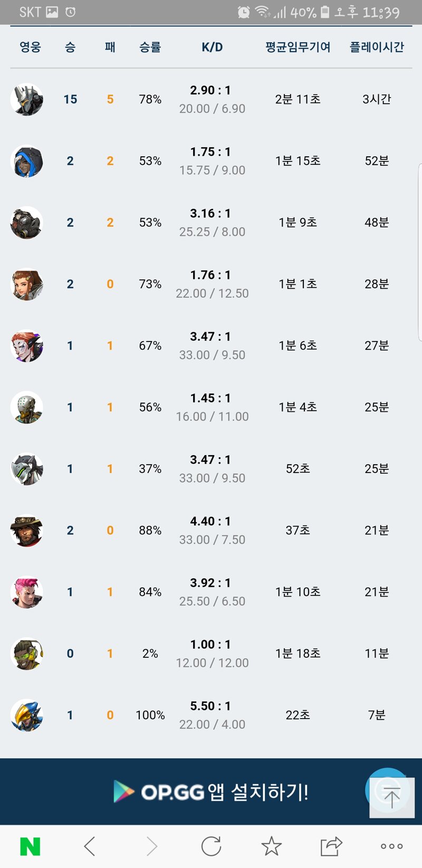Tap the OP.GG 앱 설치하기 banner

(211, 791)
